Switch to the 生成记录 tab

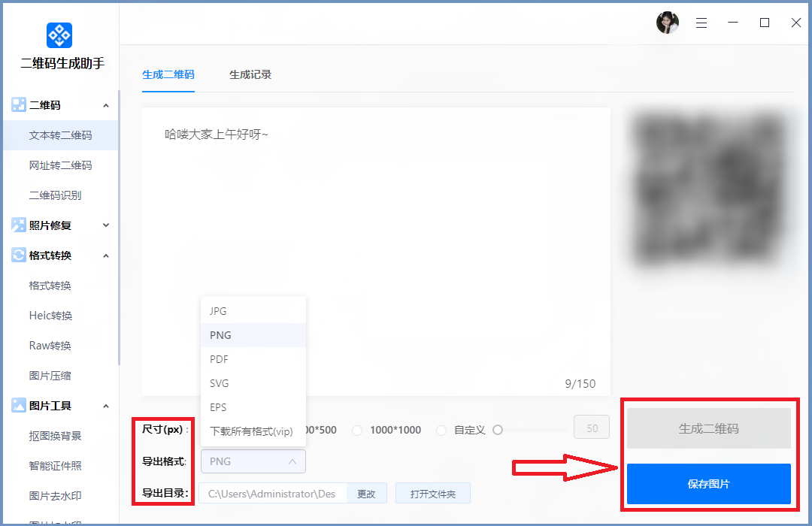[250, 74]
